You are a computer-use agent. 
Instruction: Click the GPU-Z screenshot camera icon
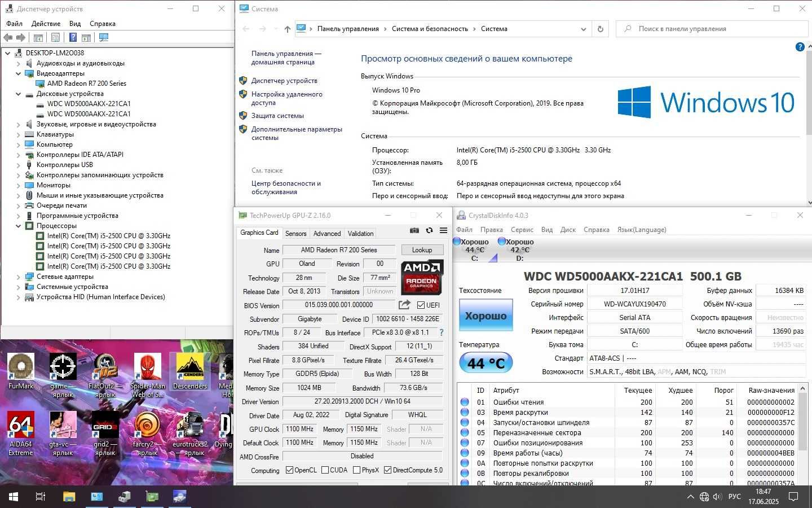coord(414,230)
